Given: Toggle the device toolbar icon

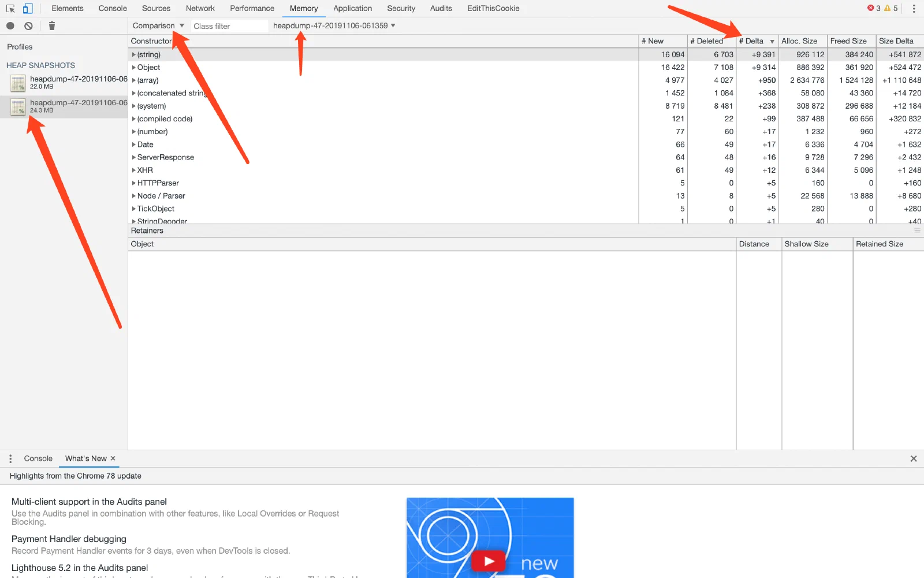Looking at the screenshot, I should tap(28, 9).
